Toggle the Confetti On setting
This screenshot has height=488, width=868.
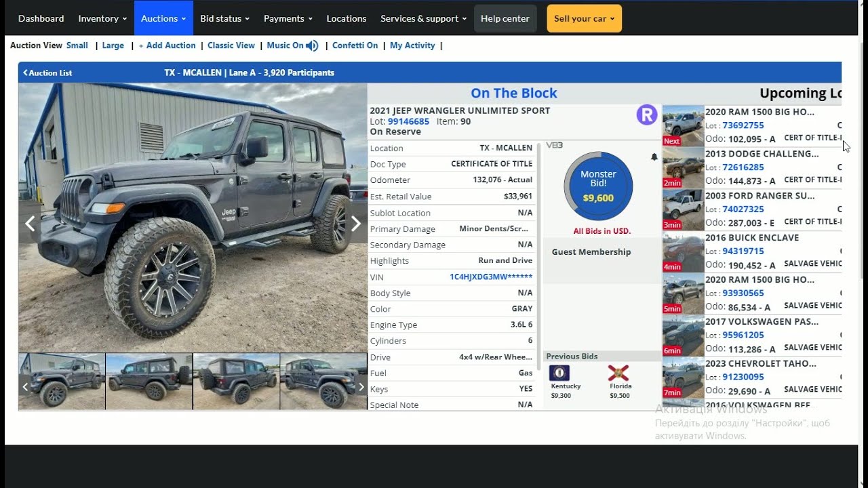[355, 45]
